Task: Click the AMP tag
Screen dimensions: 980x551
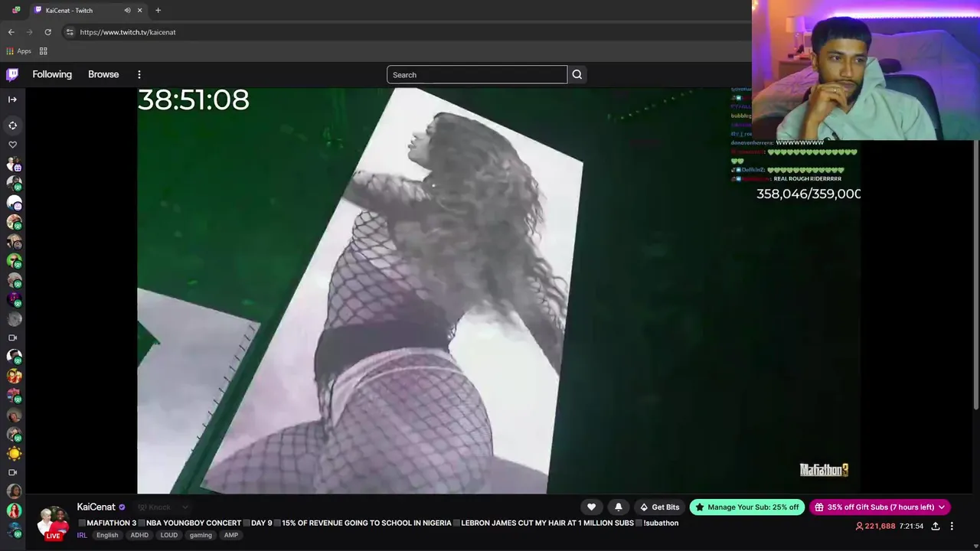Action: click(x=231, y=535)
